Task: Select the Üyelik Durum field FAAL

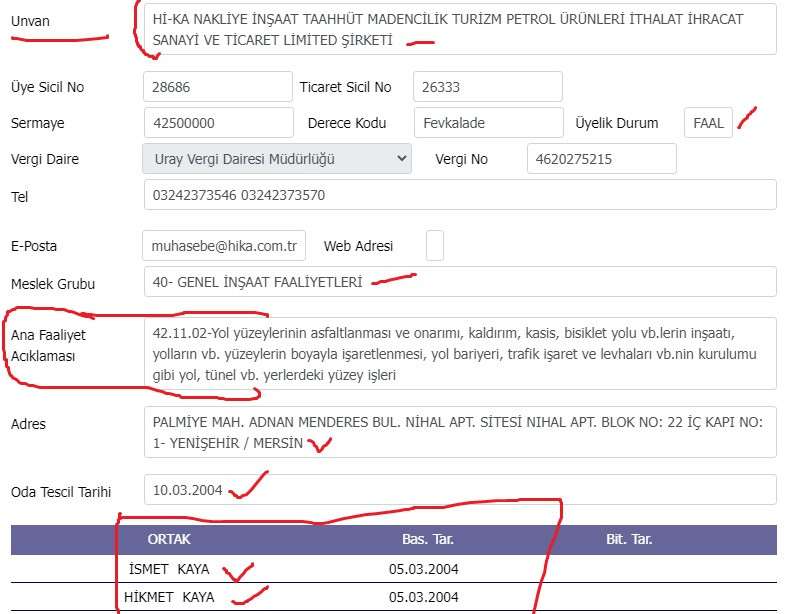Action: pos(708,123)
